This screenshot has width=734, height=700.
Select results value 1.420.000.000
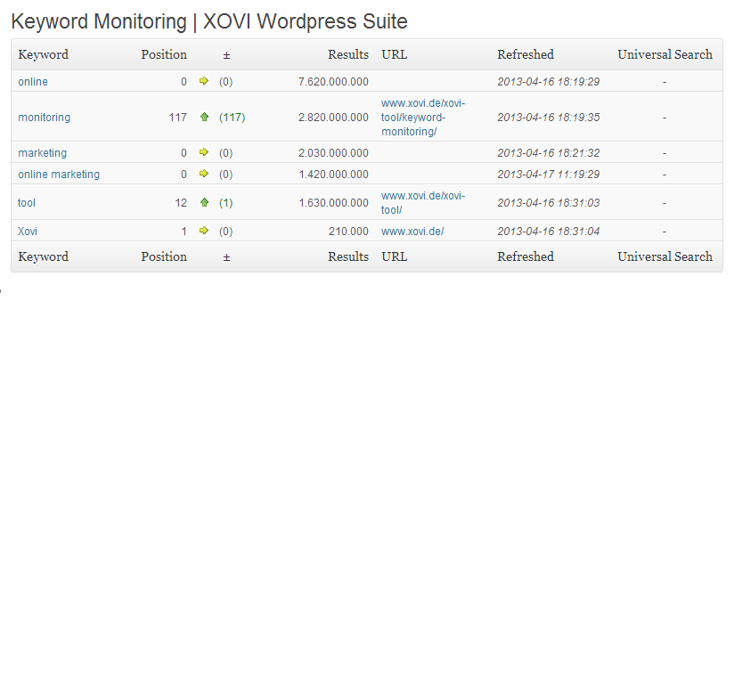pos(333,174)
